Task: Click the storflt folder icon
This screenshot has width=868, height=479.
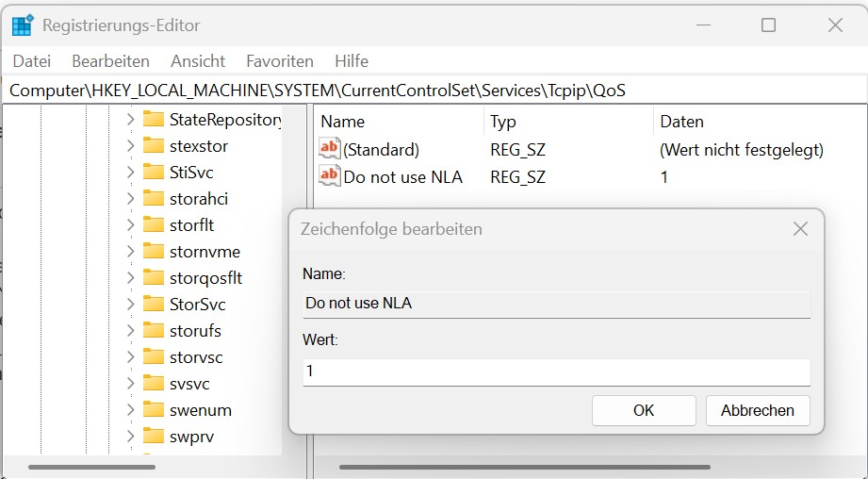Action: [154, 224]
